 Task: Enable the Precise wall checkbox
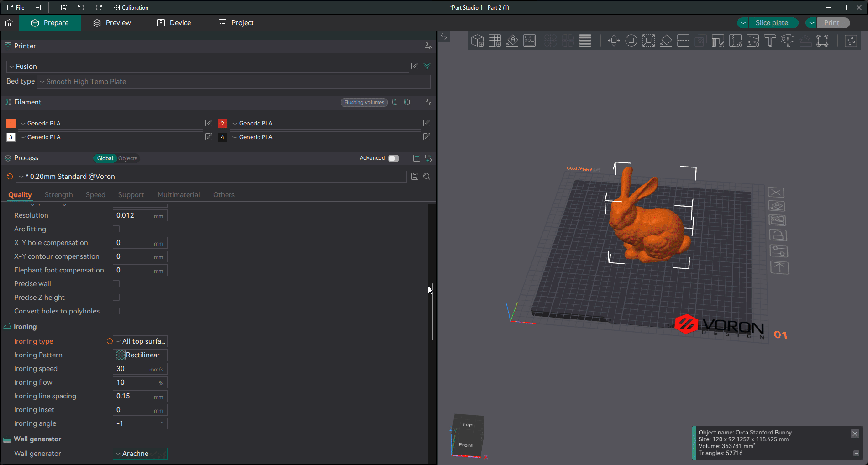(116, 284)
